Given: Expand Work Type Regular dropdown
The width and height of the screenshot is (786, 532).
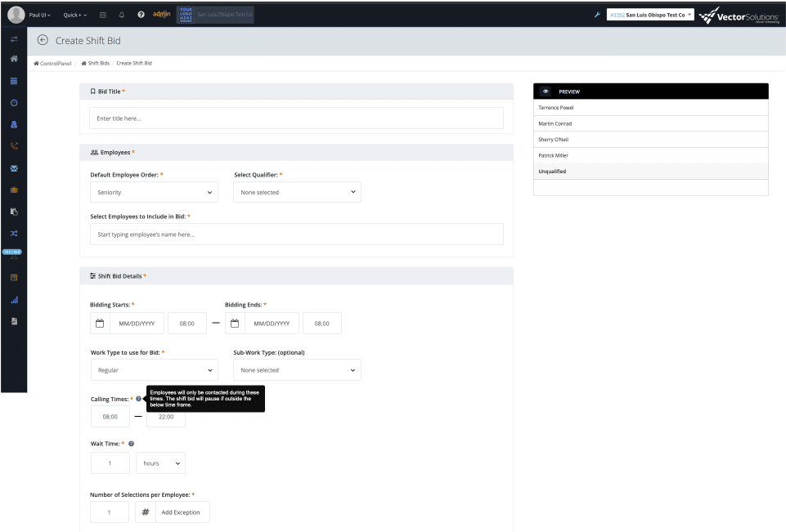Looking at the screenshot, I should [x=154, y=370].
